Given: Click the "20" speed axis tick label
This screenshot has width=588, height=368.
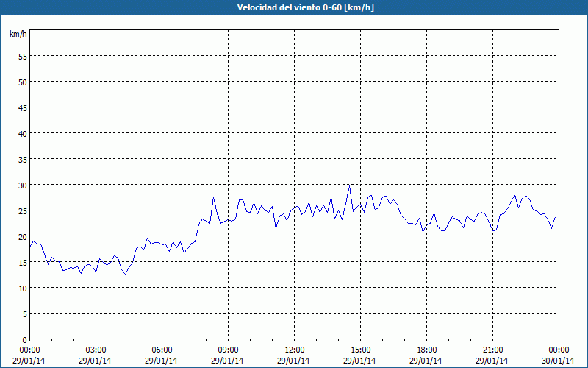Looking at the screenshot, I should point(23,236).
